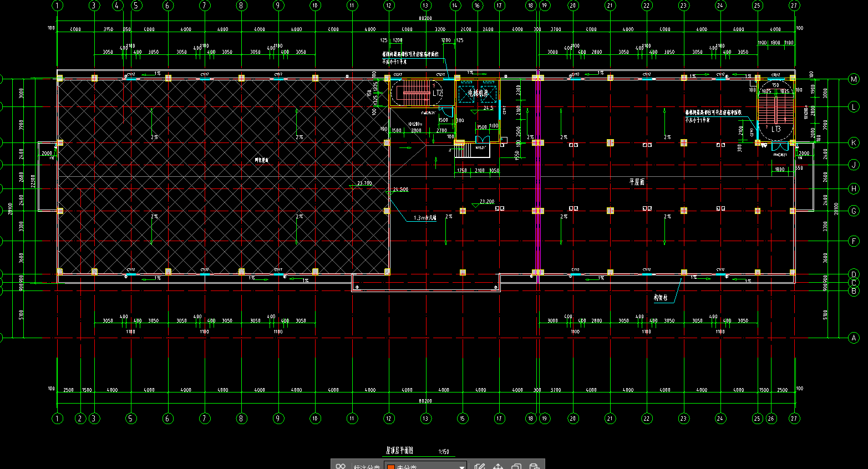Click the 屋顶层平面图 drawing title

pyautogui.click(x=399, y=451)
